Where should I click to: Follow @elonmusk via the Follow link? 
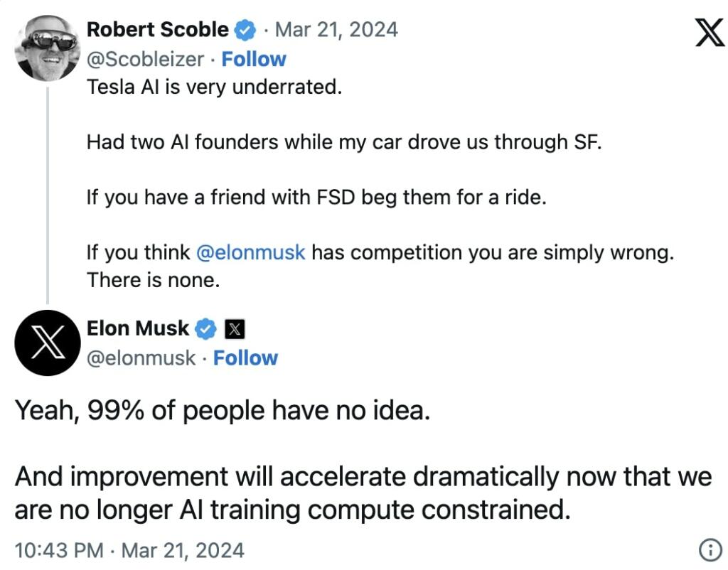pyautogui.click(x=245, y=358)
